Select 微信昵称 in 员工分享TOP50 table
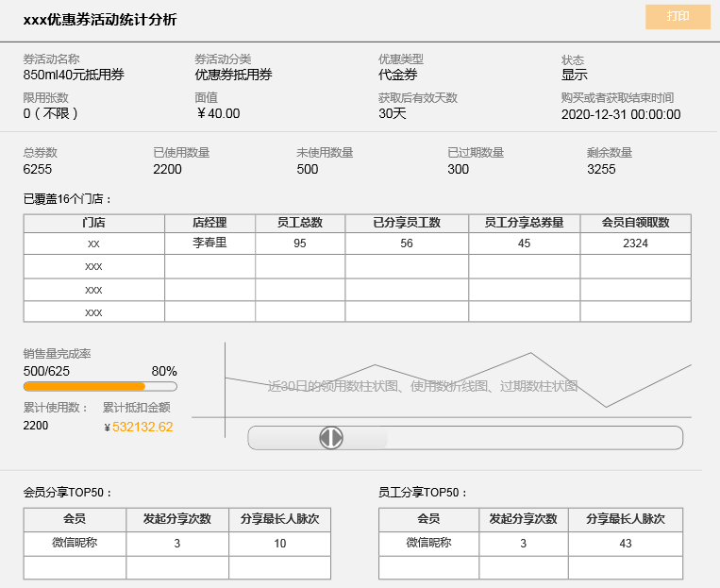 pos(428,544)
